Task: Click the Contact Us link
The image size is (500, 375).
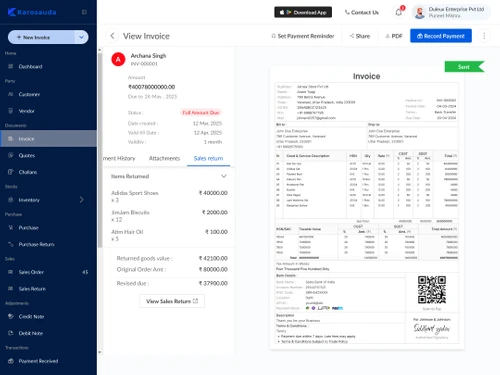Action: click(362, 12)
